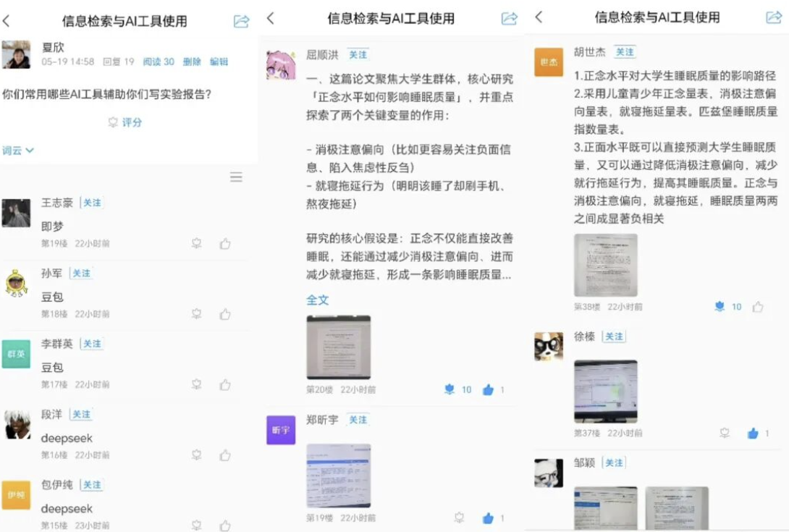The width and height of the screenshot is (789, 532).
Task: Like 徐榛's reply on floor 37
Action: click(x=753, y=433)
